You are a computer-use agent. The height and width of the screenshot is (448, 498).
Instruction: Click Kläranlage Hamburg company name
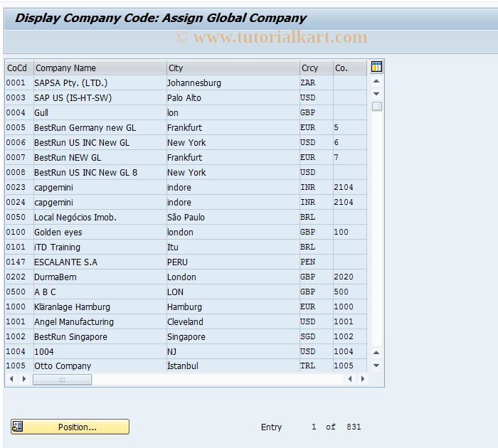click(x=100, y=306)
